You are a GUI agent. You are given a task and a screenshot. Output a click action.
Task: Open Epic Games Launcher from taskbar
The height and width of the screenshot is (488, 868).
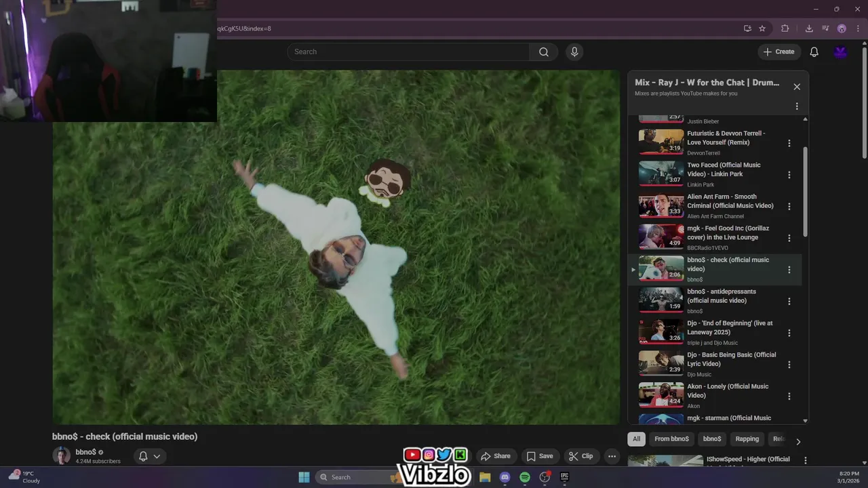564,477
